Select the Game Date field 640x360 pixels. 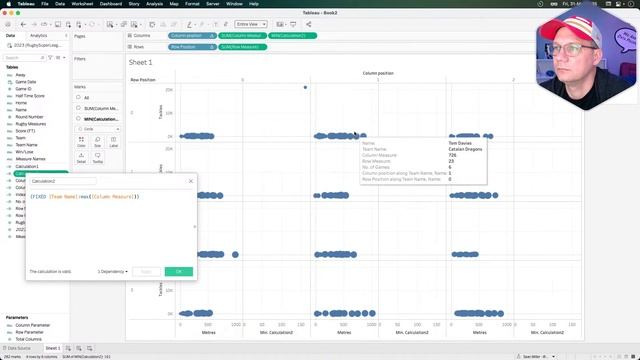(26, 82)
